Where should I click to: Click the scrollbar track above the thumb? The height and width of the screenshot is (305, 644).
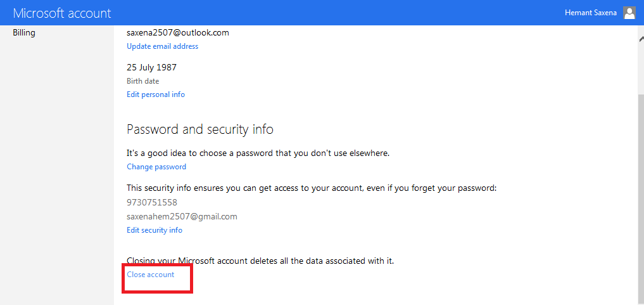pos(640,67)
